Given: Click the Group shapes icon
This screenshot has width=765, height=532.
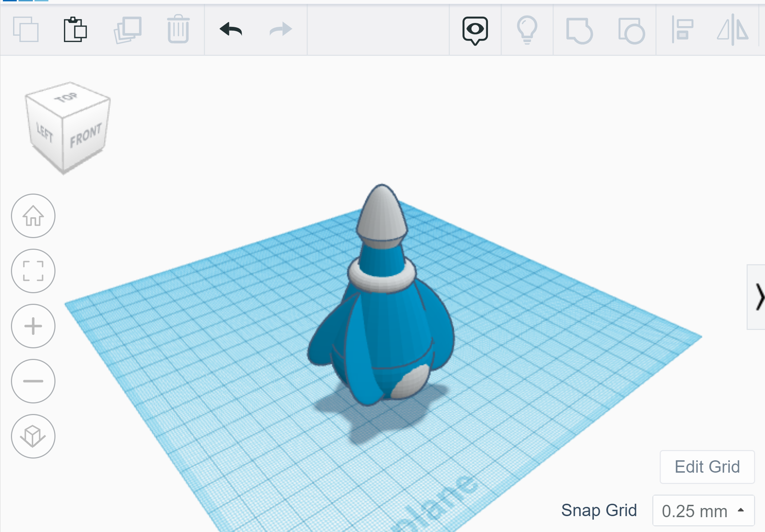Looking at the screenshot, I should pyautogui.click(x=579, y=31).
